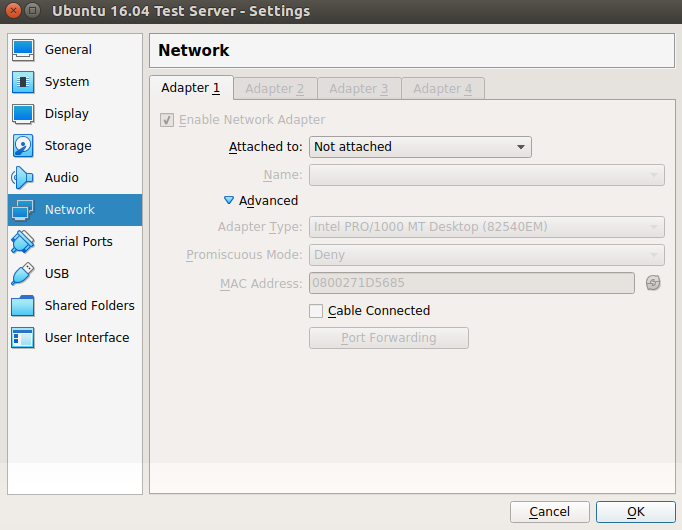Viewport: 682px width, 530px height.
Task: Click the Port Forwarding button
Action: click(389, 338)
